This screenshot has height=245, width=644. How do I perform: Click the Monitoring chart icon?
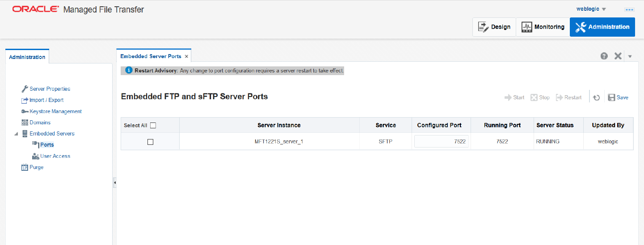tap(527, 27)
